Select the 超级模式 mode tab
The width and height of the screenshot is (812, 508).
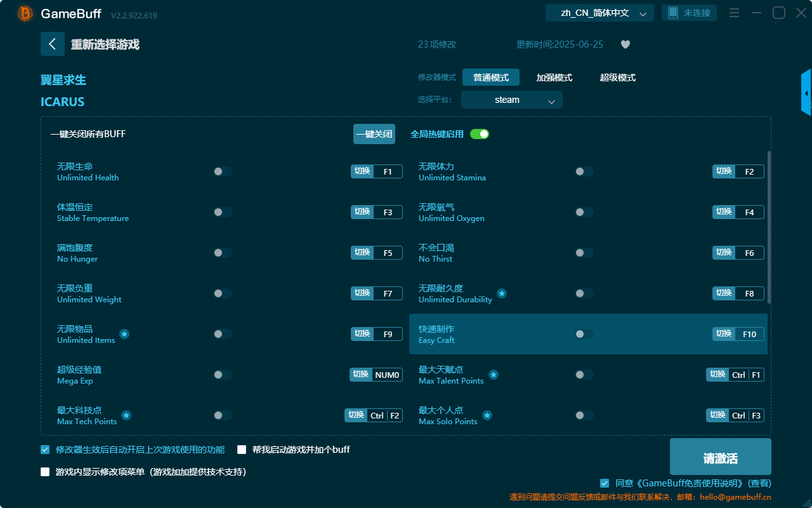[618, 77]
